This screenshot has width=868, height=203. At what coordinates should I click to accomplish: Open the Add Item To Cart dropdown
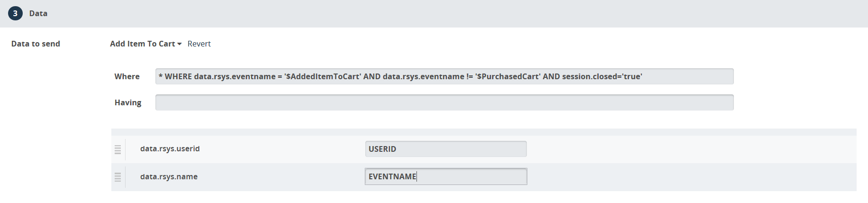143,44
